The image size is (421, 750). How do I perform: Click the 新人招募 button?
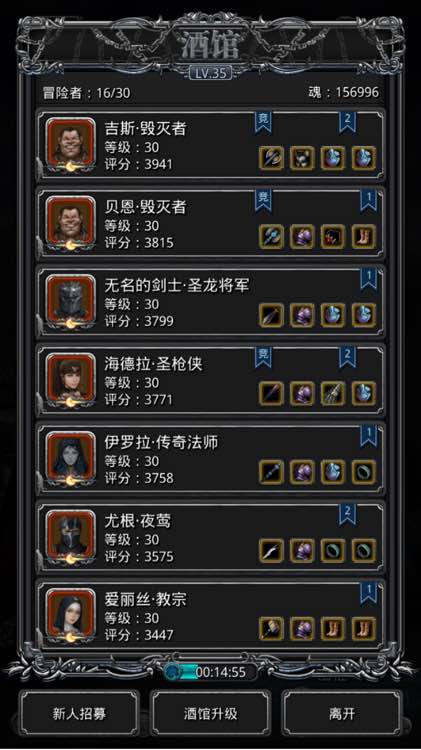[x=79, y=714]
